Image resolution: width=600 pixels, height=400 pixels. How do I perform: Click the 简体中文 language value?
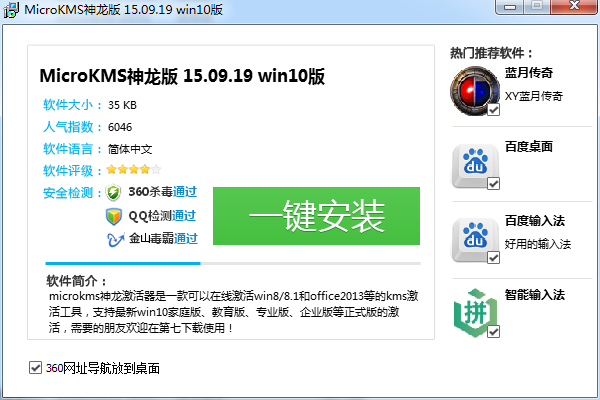[x=130, y=149]
